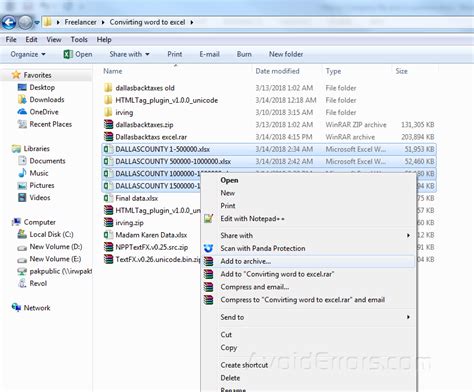Choose Scan with Panda Protection
474x392 pixels.
click(263, 248)
